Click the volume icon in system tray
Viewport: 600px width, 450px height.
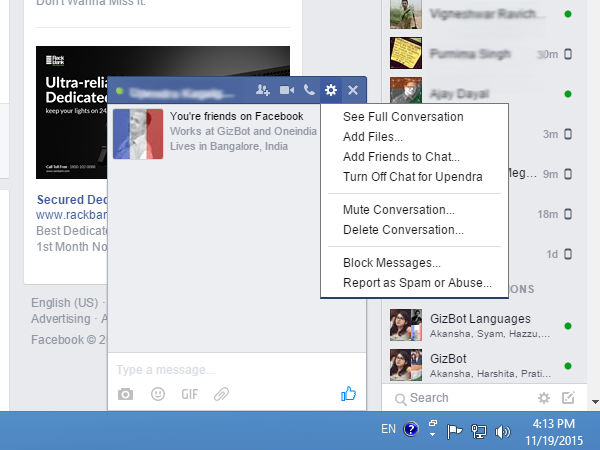pyautogui.click(x=503, y=432)
